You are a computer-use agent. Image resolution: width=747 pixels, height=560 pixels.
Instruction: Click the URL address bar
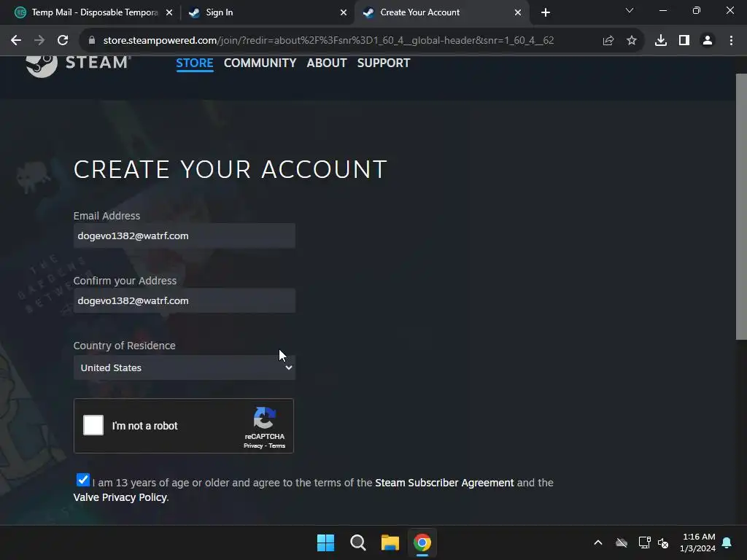click(x=329, y=41)
